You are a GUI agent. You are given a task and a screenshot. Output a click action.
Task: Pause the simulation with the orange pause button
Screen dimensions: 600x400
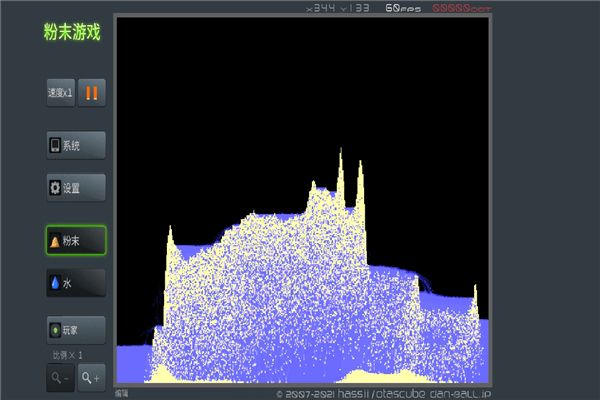[92, 93]
